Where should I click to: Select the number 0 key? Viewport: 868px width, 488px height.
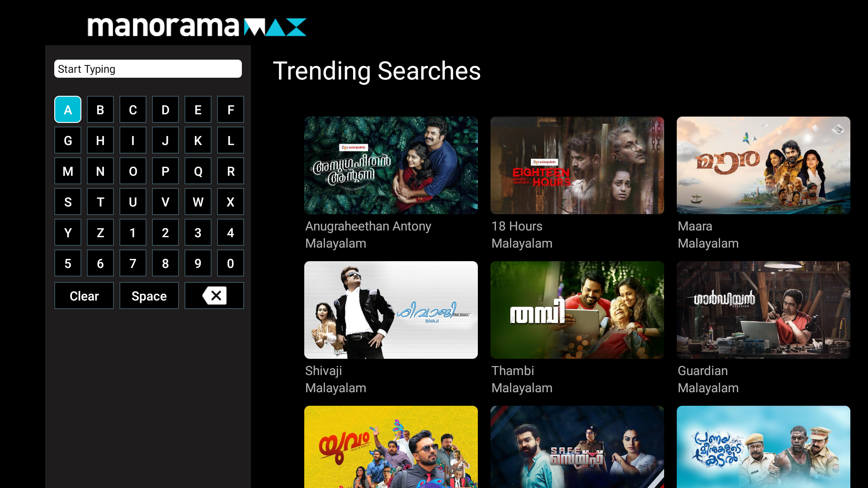tap(231, 263)
